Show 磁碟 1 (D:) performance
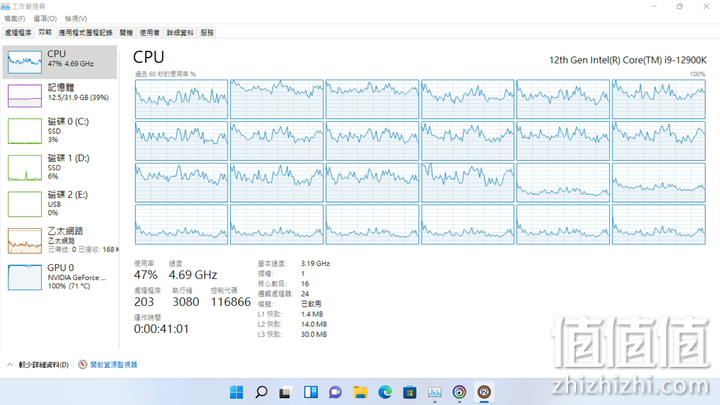The height and width of the screenshot is (405, 720). coord(60,167)
